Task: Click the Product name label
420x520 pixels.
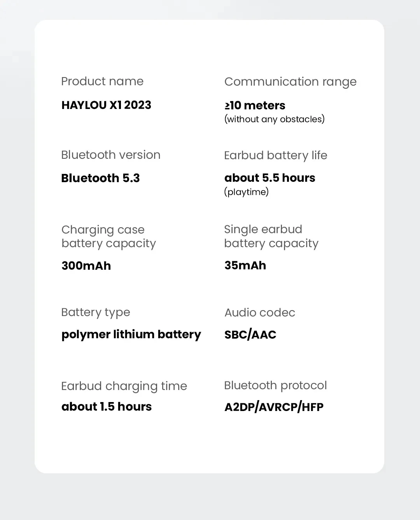Action: [102, 81]
